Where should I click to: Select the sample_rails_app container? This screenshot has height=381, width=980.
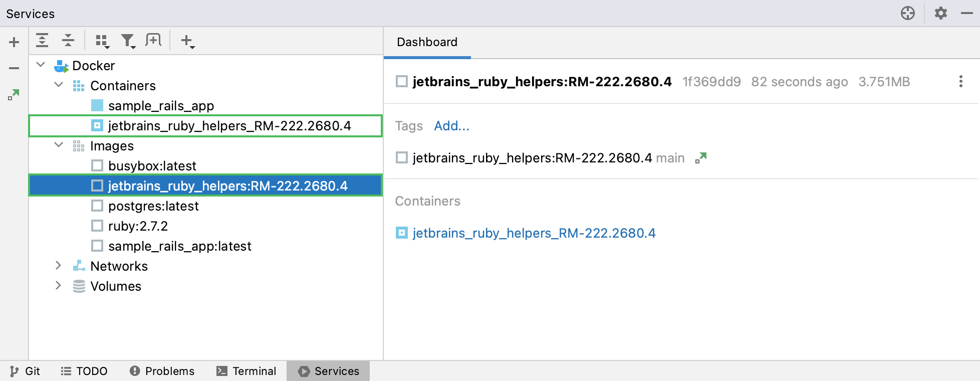(x=161, y=106)
